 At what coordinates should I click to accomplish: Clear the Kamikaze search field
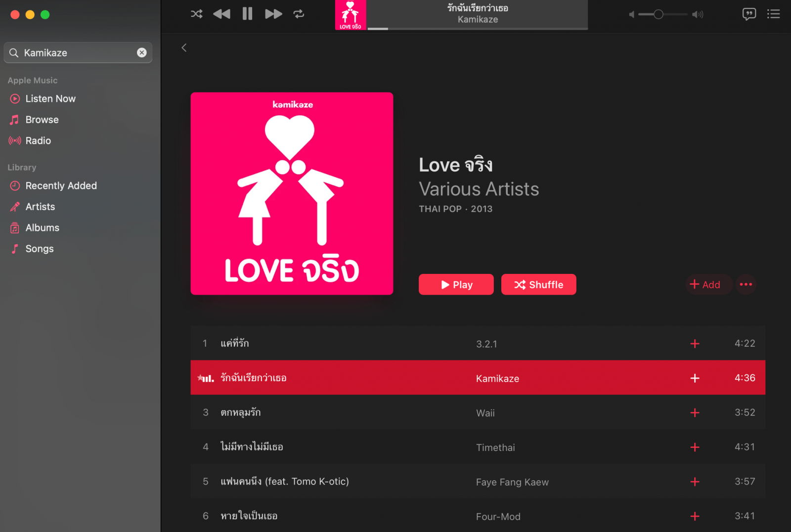[x=142, y=52]
